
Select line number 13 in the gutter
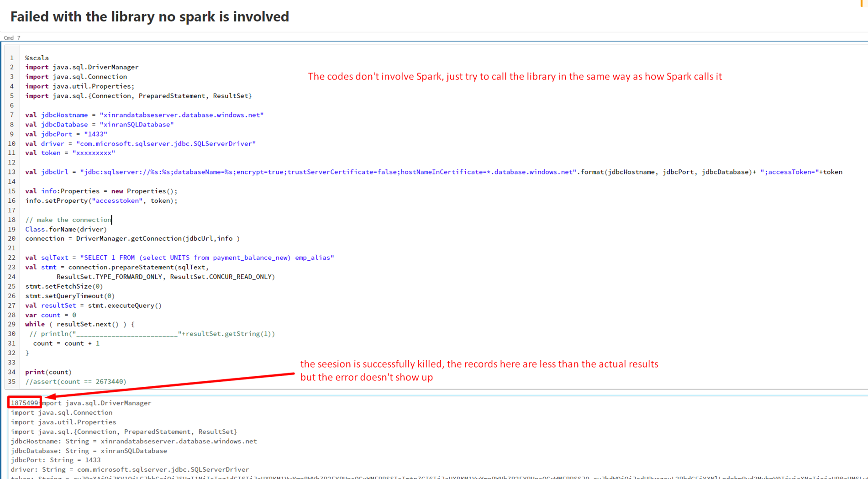pyautogui.click(x=11, y=172)
